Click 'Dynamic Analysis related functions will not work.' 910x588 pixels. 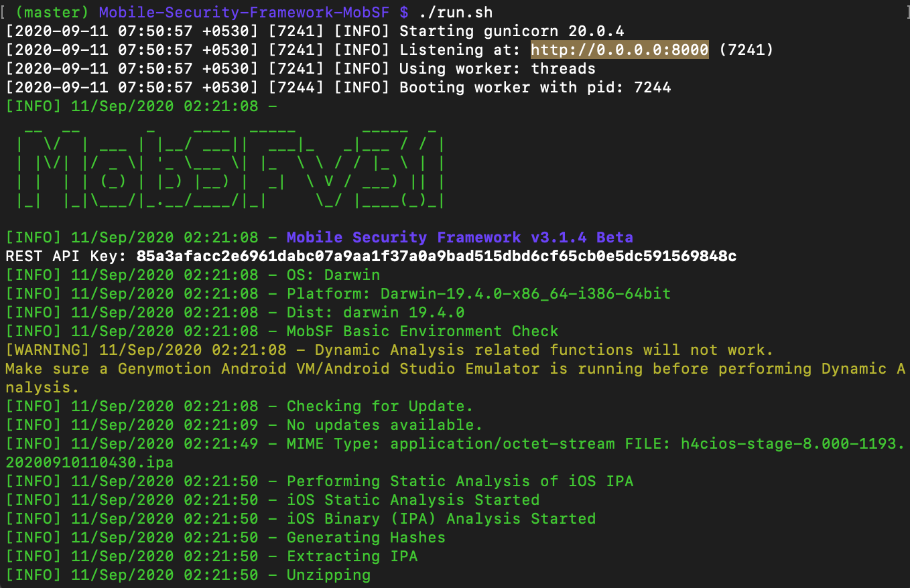(545, 350)
